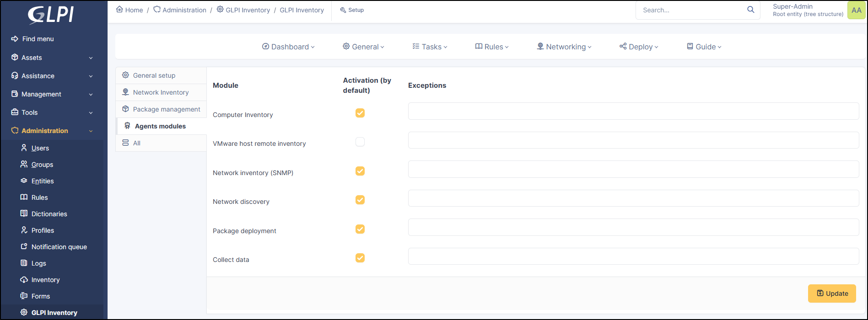This screenshot has width=868, height=320.
Task: Click the Home icon in breadcrumb
Action: pos(120,10)
